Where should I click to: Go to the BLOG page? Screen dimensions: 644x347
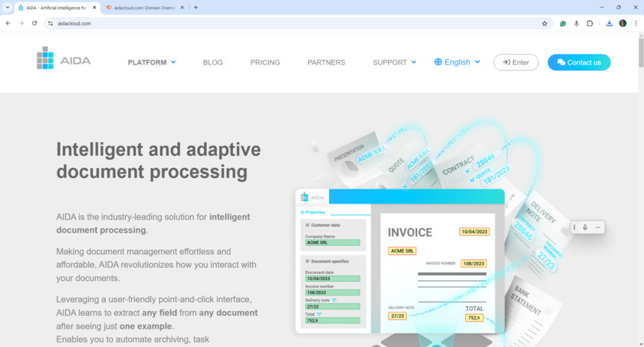[213, 62]
